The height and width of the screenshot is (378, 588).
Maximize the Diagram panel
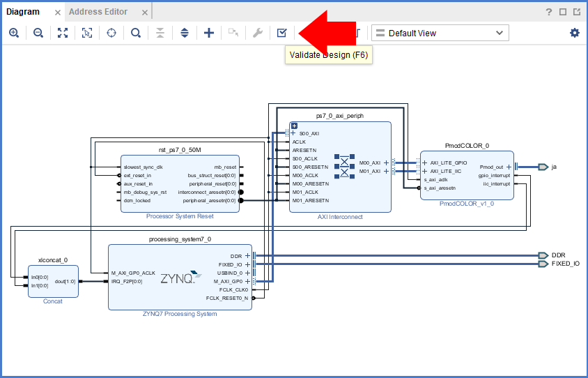tap(563, 12)
